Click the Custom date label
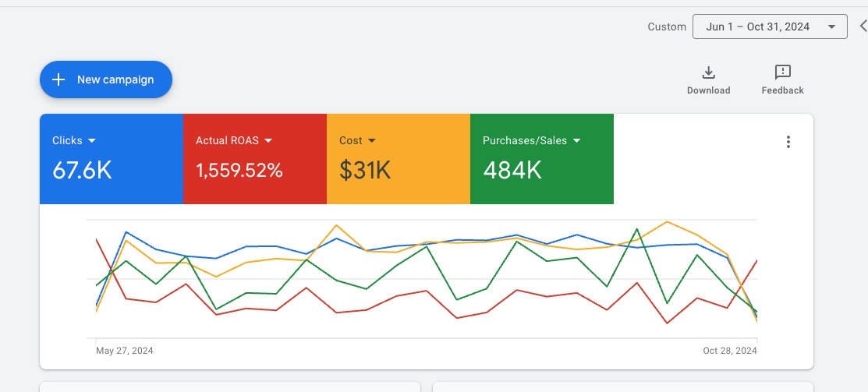 click(x=667, y=26)
